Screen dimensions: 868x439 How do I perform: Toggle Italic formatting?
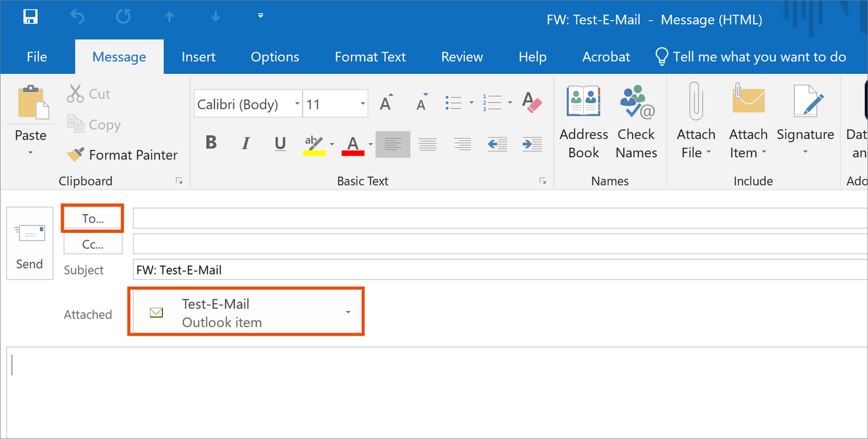click(x=245, y=143)
